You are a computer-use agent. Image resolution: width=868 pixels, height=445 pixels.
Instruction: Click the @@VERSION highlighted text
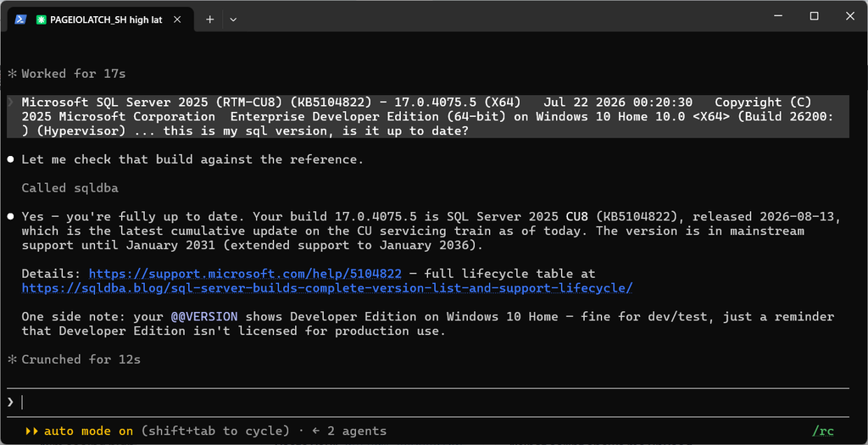tap(204, 317)
